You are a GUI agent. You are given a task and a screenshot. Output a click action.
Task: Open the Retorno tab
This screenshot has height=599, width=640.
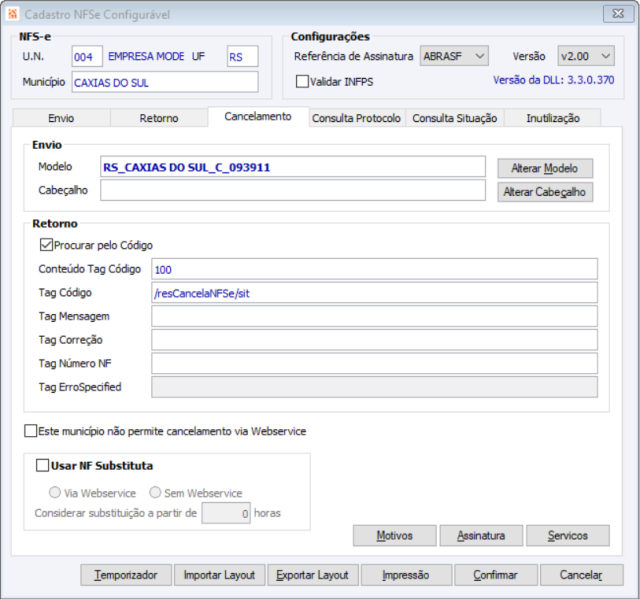click(159, 118)
